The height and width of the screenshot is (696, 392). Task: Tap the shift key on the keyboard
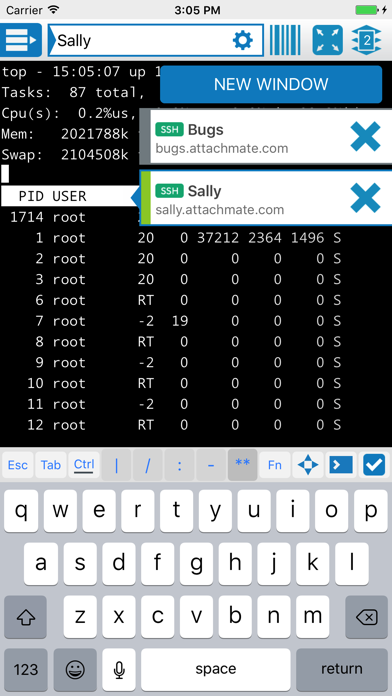[25, 617]
